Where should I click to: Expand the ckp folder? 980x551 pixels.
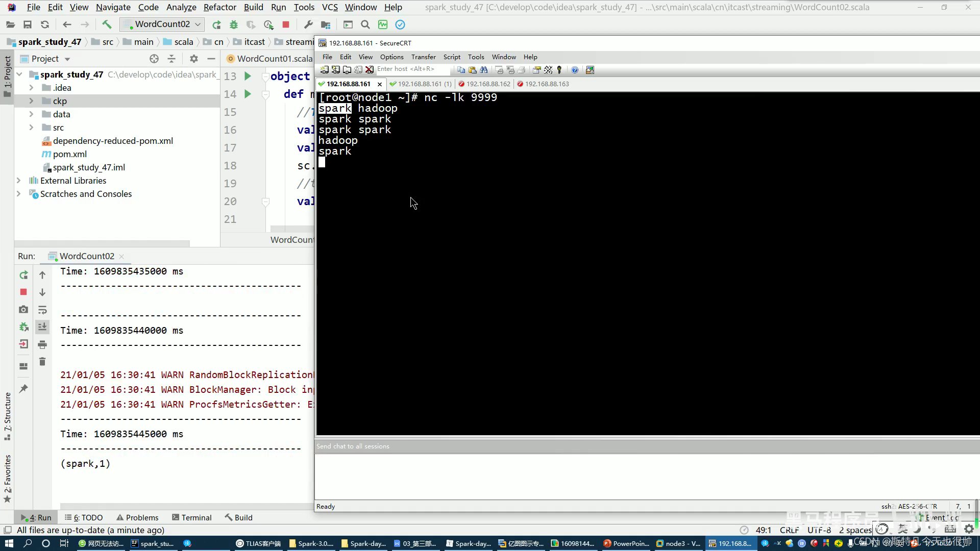[31, 101]
